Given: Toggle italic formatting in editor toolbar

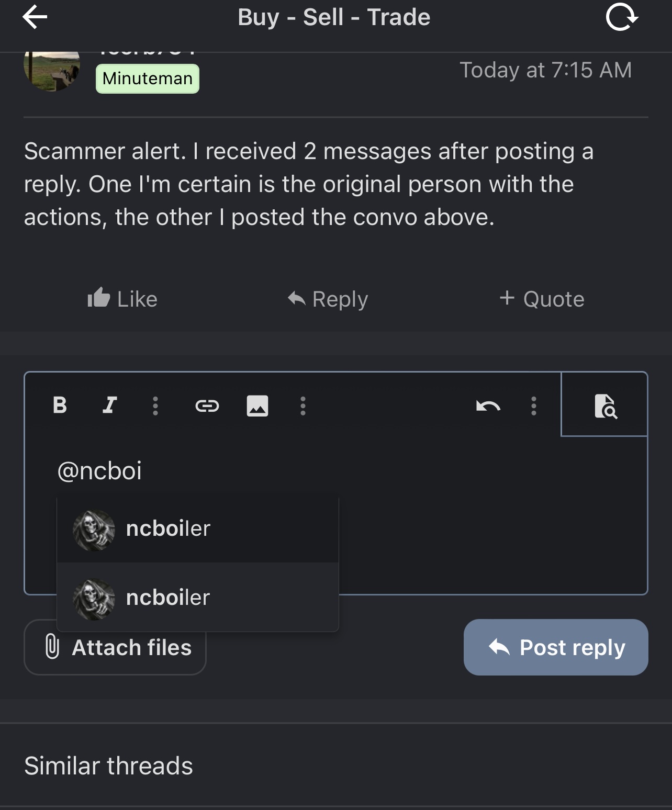Looking at the screenshot, I should [x=109, y=405].
